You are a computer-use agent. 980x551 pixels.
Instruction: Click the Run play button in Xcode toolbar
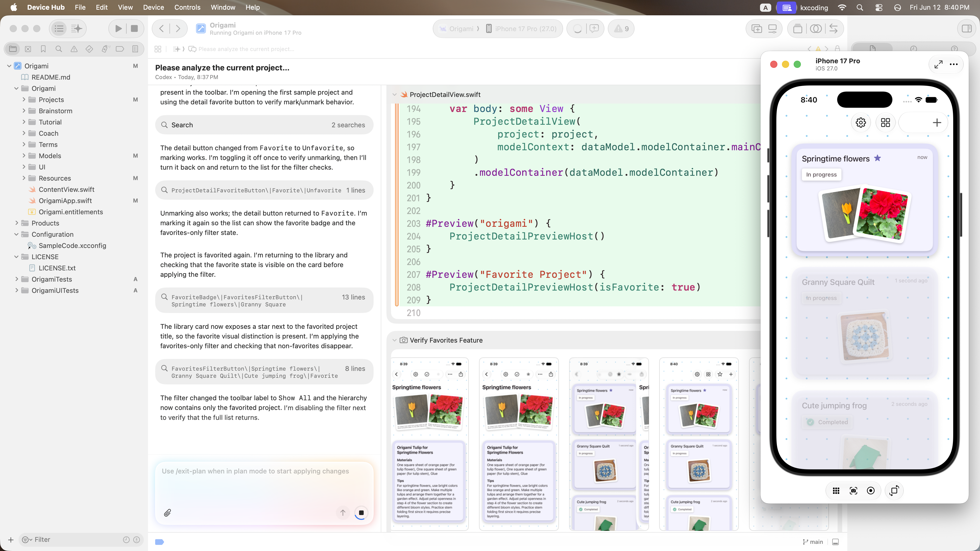(x=118, y=29)
